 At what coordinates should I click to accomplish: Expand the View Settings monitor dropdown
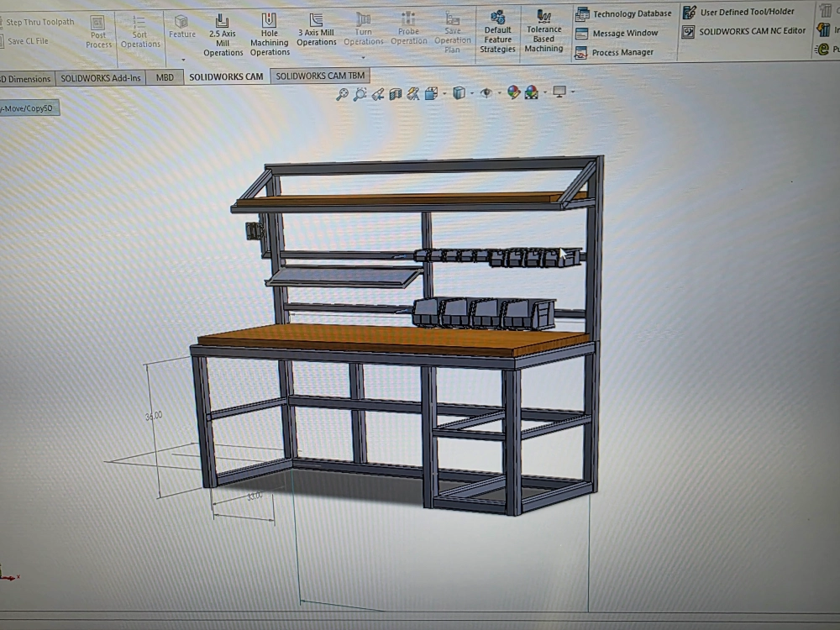pyautogui.click(x=572, y=92)
